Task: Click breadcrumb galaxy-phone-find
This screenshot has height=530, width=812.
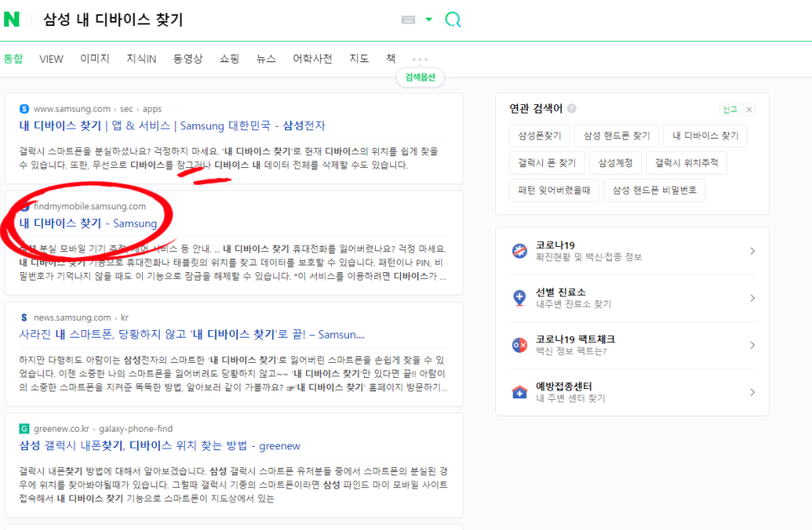Action: (x=135, y=428)
